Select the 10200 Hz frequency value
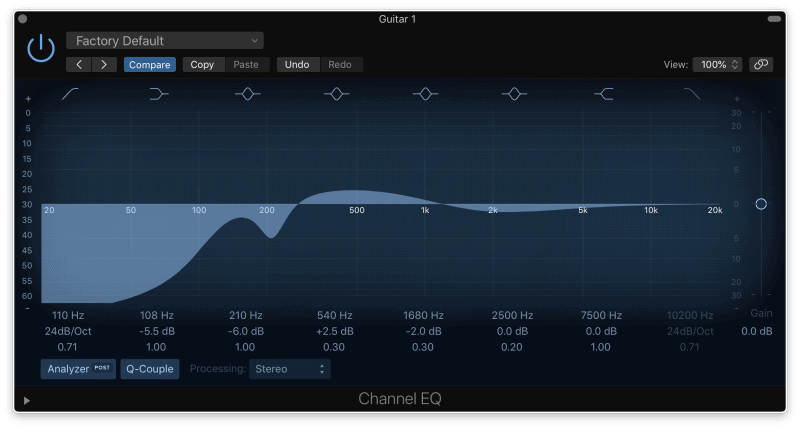Image resolution: width=800 pixels, height=429 pixels. click(690, 315)
